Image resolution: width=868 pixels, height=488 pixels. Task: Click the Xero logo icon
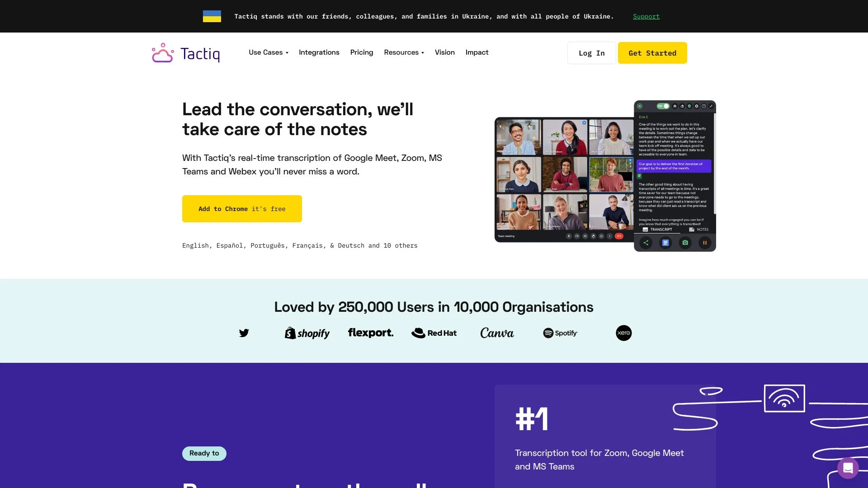(623, 333)
